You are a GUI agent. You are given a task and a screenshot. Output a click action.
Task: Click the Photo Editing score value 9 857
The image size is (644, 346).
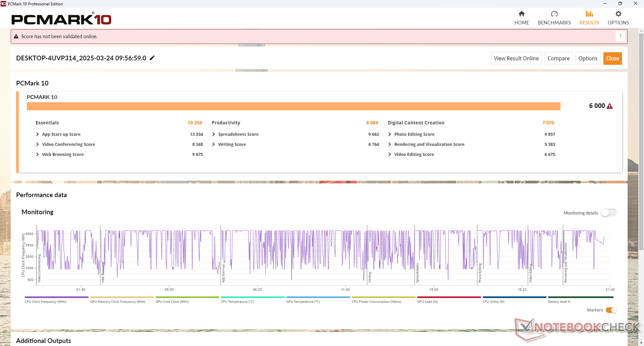(x=550, y=134)
